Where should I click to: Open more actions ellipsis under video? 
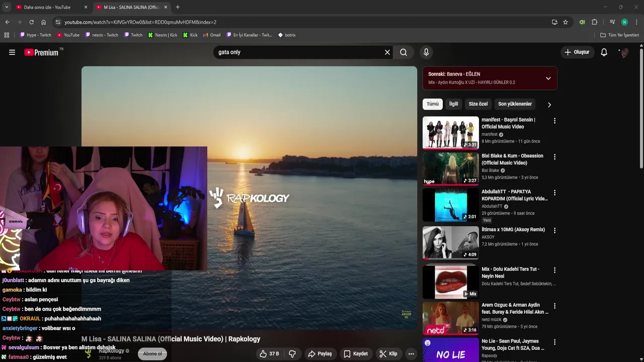[x=411, y=354]
